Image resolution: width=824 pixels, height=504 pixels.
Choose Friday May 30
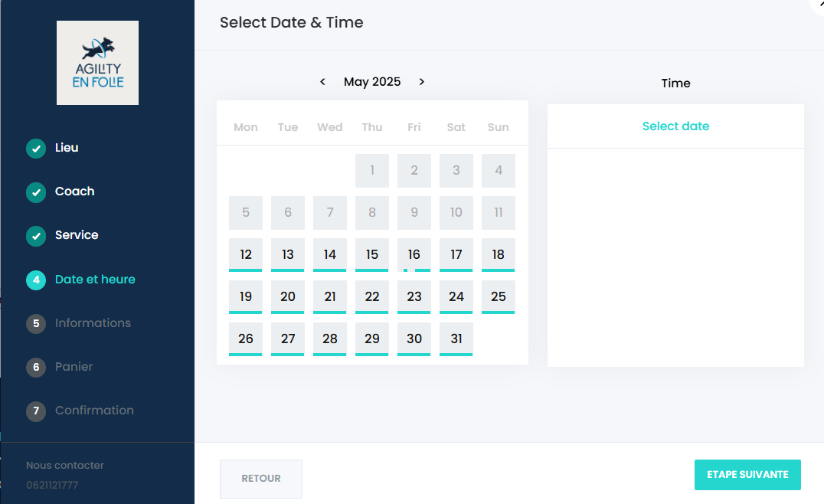[x=414, y=339]
